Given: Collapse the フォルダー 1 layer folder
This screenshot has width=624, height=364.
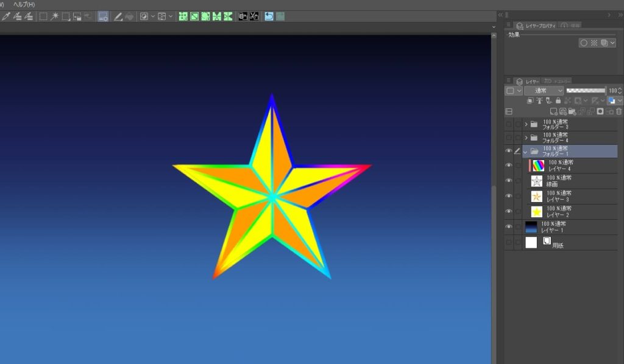Looking at the screenshot, I should click(525, 152).
